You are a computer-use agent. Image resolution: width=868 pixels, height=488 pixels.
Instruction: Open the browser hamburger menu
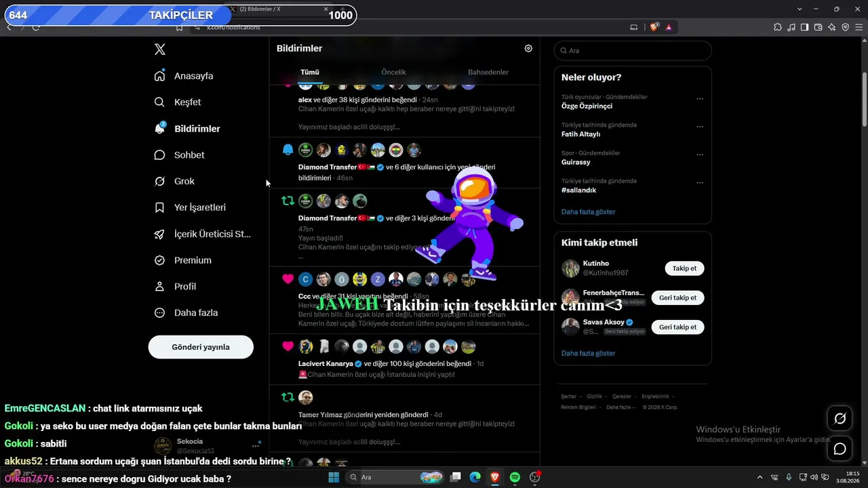pyautogui.click(x=859, y=27)
